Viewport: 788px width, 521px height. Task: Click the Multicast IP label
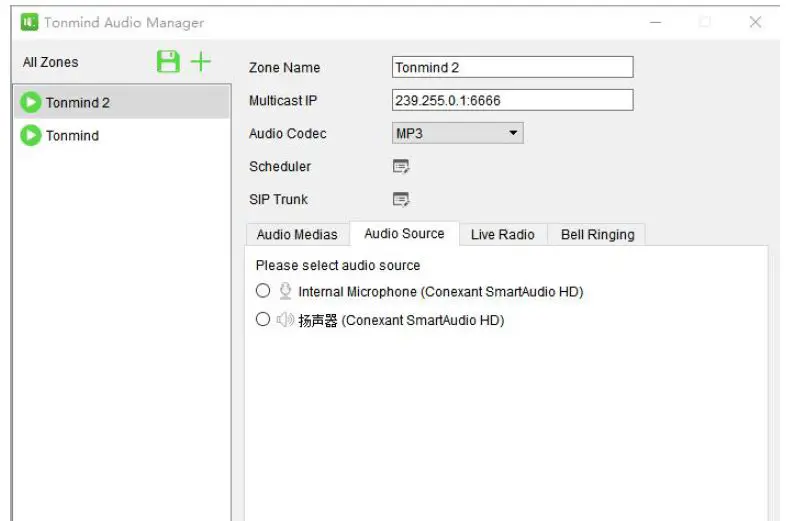click(283, 100)
